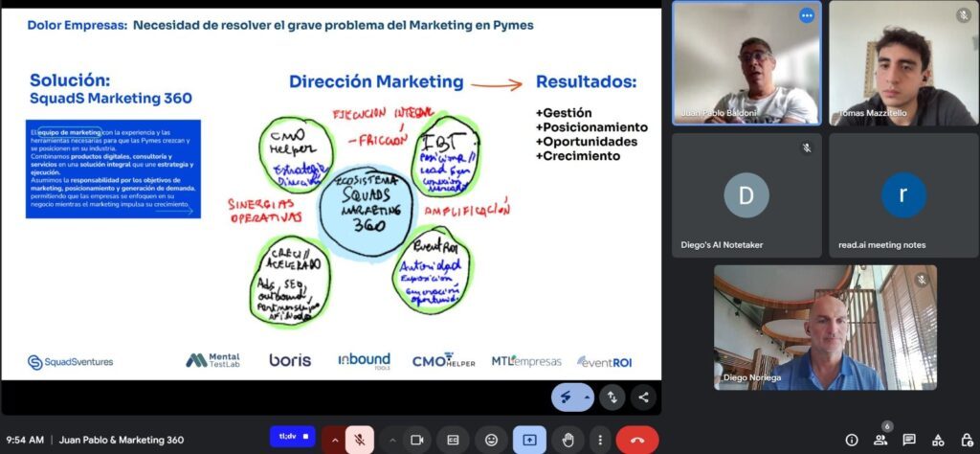Image resolution: width=980 pixels, height=454 pixels.
Task: Expand the microphone audio settings arrow
Action: [334, 440]
